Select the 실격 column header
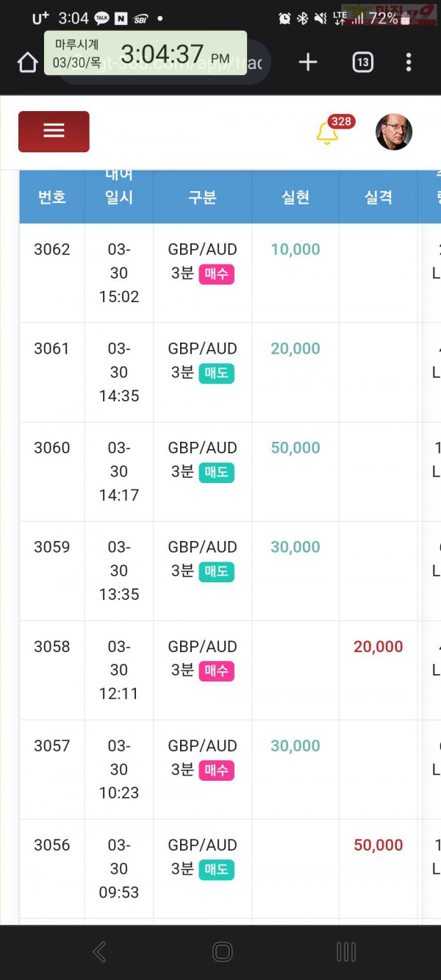The image size is (441, 980). 379,197
